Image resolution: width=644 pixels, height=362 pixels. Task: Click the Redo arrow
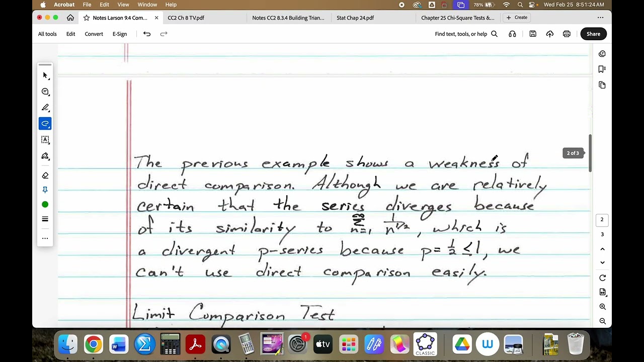coord(164,34)
